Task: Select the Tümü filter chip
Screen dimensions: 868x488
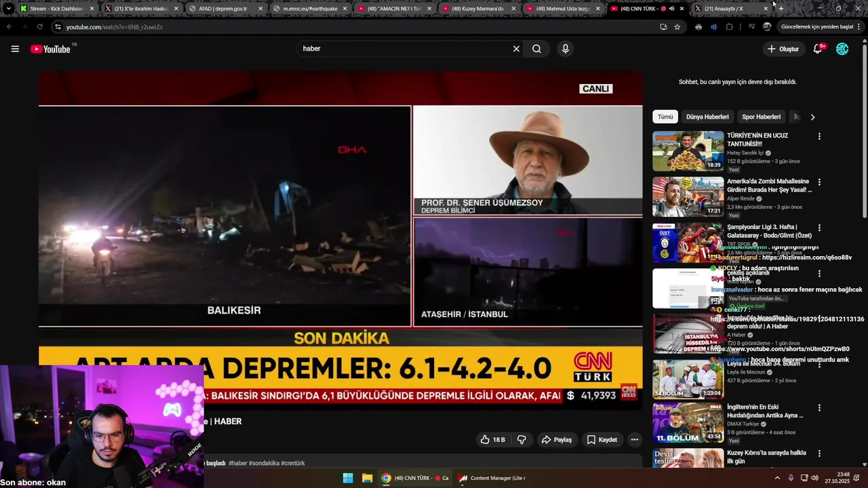Action: (x=665, y=117)
